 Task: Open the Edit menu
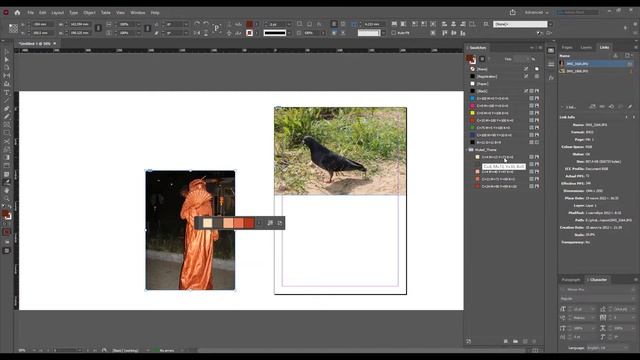coord(42,13)
